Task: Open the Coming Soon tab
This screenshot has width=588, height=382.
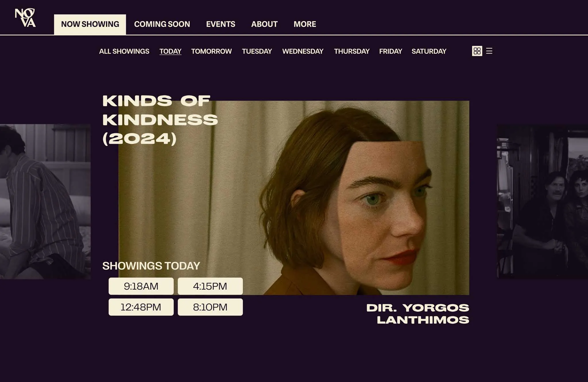Action: pos(162,24)
